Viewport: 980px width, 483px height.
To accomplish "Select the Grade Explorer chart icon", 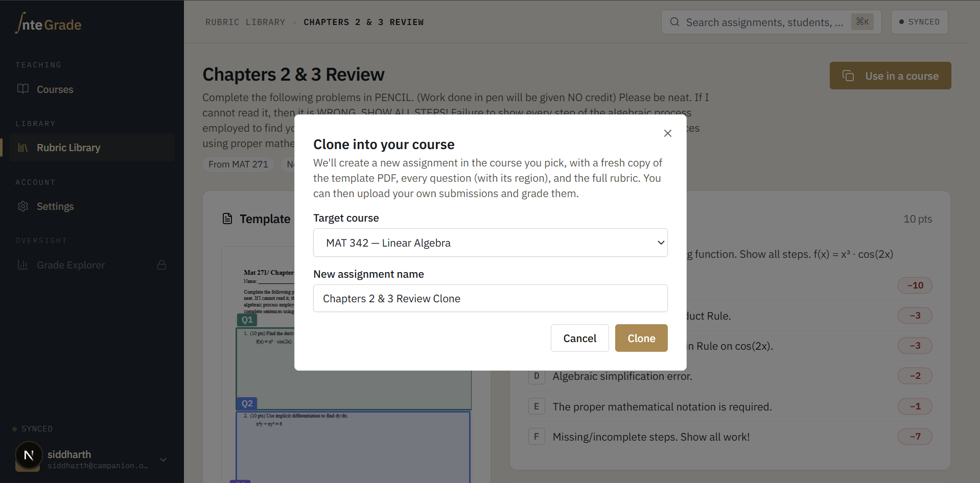I will click(23, 264).
